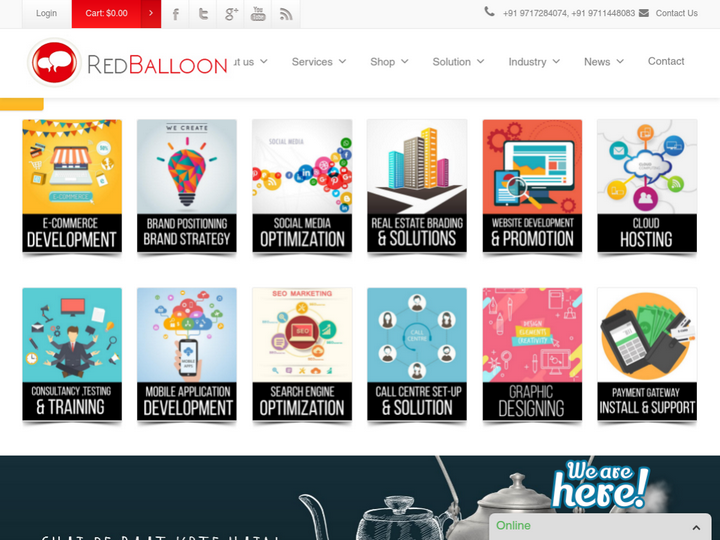The height and width of the screenshot is (540, 720).
Task: Expand the Shop dropdown menu
Action: pos(389,62)
